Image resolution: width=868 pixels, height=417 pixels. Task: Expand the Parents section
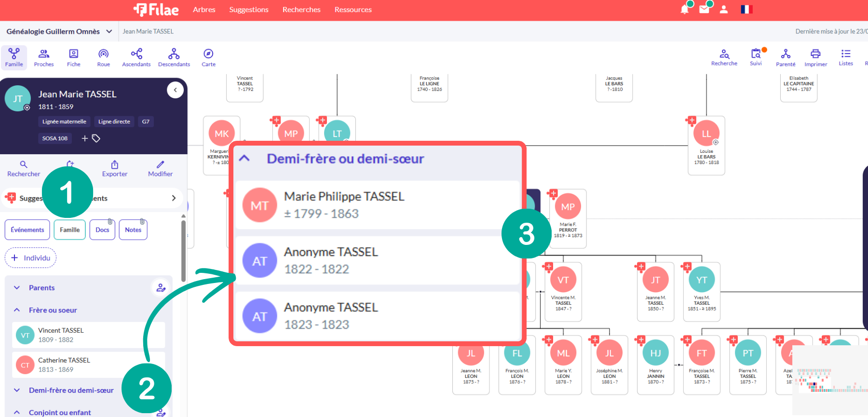(17, 288)
